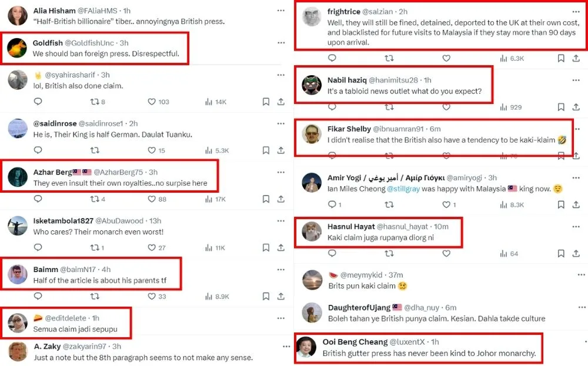Like Baimm's tweet about his parents
The width and height of the screenshot is (588, 366).
[152, 297]
